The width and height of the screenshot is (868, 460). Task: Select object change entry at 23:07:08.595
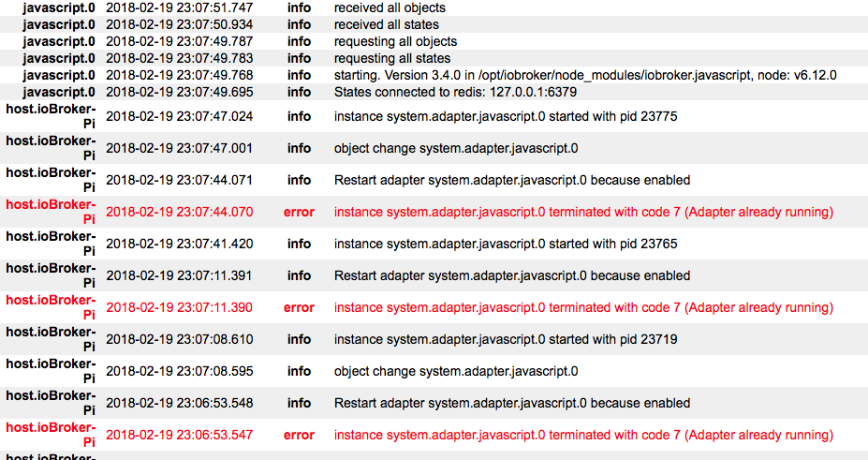point(456,371)
